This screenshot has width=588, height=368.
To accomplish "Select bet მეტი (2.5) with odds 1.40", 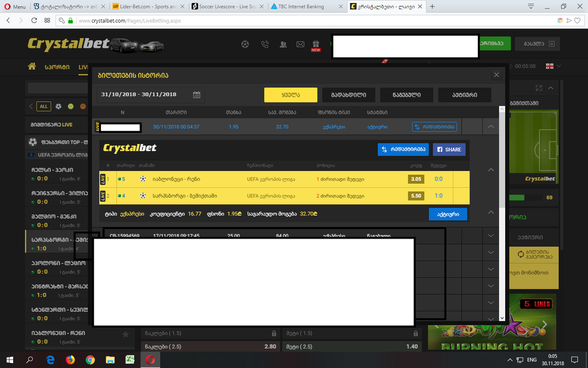I will [351, 347].
